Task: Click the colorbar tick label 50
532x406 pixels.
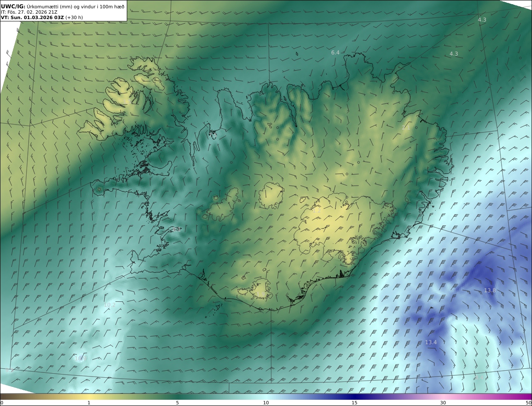Action: coord(528,403)
